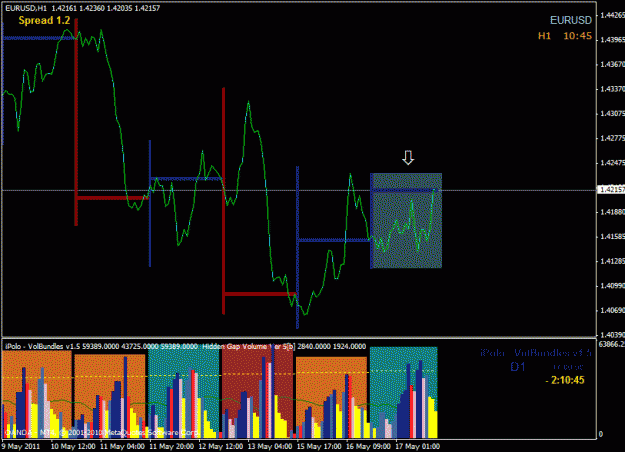Click the 1.43075 price scale value
The image size is (625, 452).
click(x=612, y=114)
